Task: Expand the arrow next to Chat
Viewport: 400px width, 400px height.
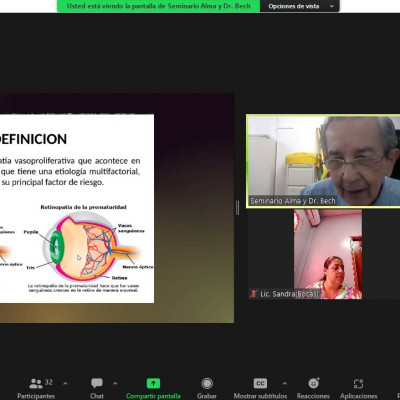Action: click(115, 384)
